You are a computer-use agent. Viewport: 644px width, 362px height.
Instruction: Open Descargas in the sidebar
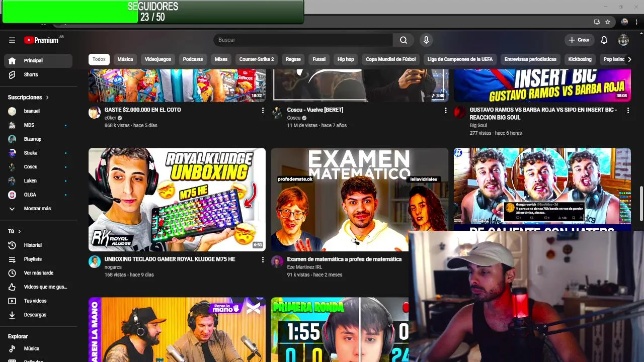(38, 315)
